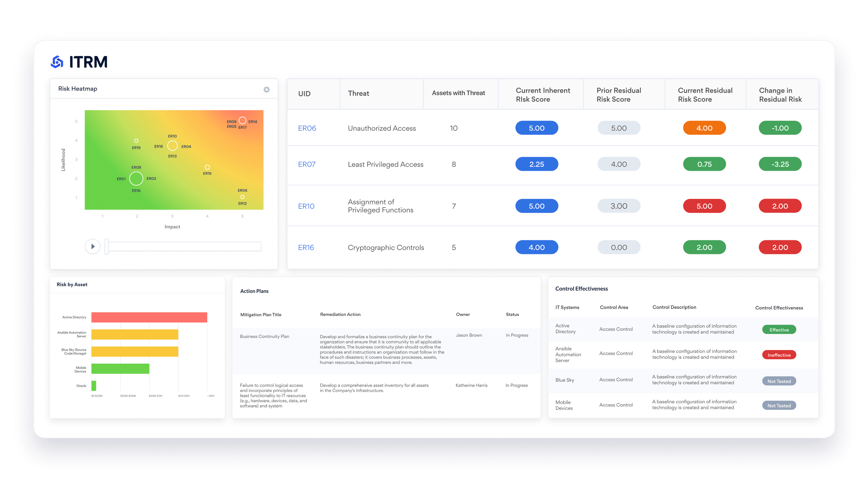Click the IT Systems column header
The image size is (868, 478).
coord(567,307)
